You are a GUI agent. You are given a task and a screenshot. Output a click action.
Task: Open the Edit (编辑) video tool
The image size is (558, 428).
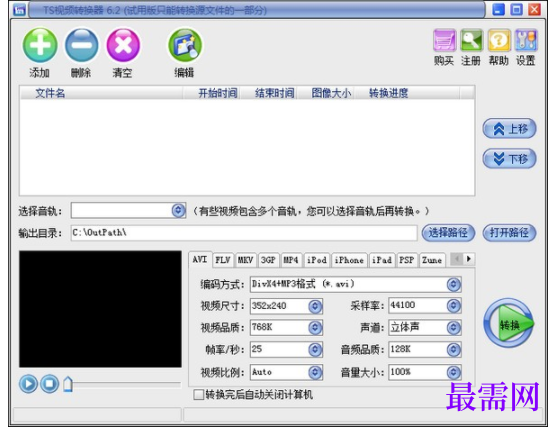click(x=185, y=45)
